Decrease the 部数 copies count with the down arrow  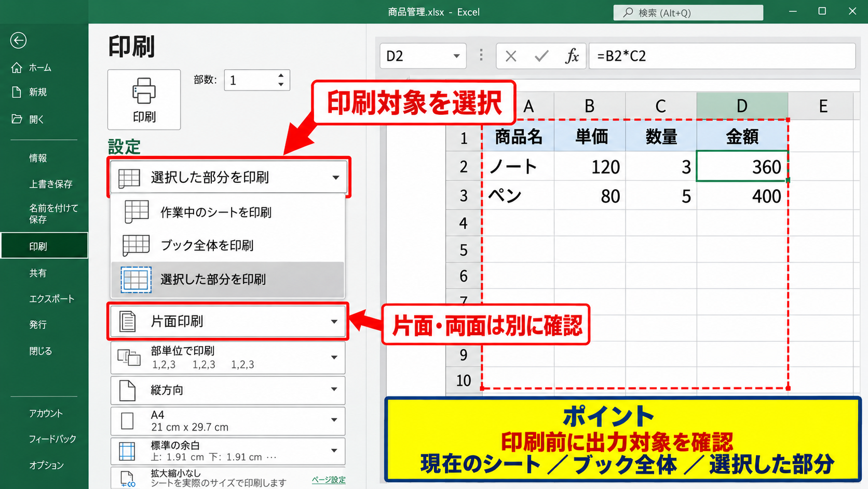pos(281,85)
